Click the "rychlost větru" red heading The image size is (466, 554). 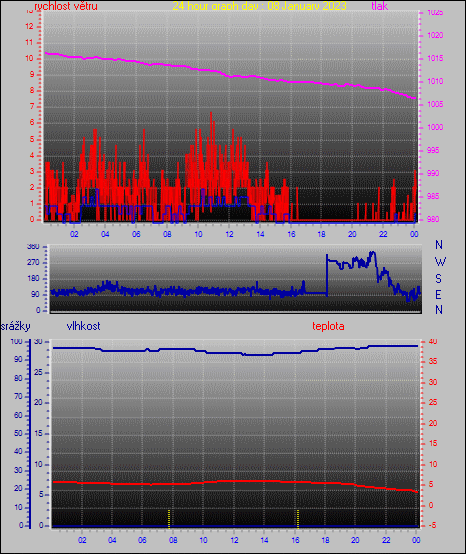pos(66,6)
